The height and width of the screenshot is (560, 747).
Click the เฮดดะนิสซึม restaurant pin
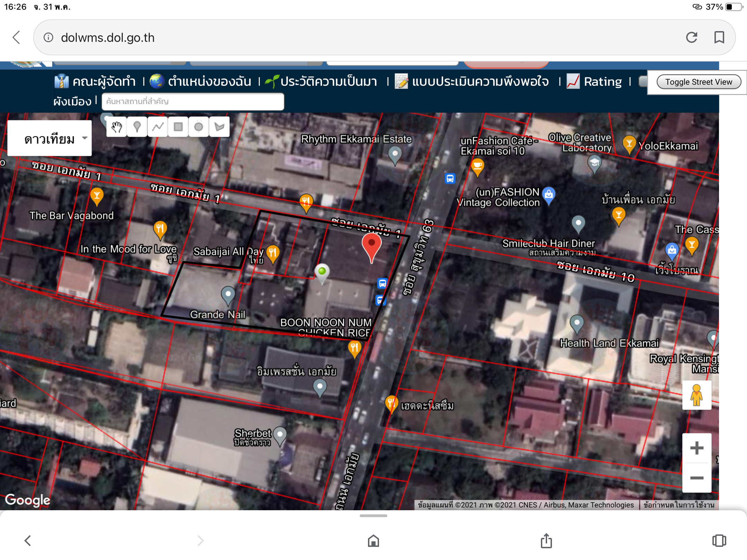point(391,404)
